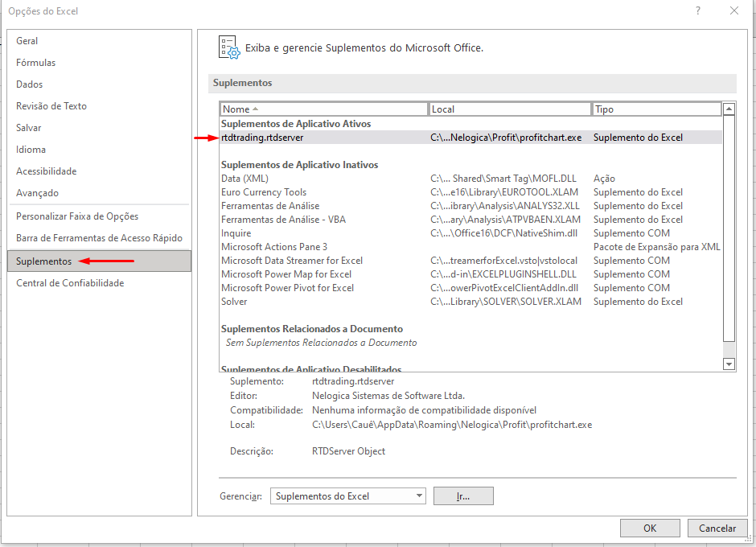
Task: Open Central de Confiabilidade
Action: 99,283
